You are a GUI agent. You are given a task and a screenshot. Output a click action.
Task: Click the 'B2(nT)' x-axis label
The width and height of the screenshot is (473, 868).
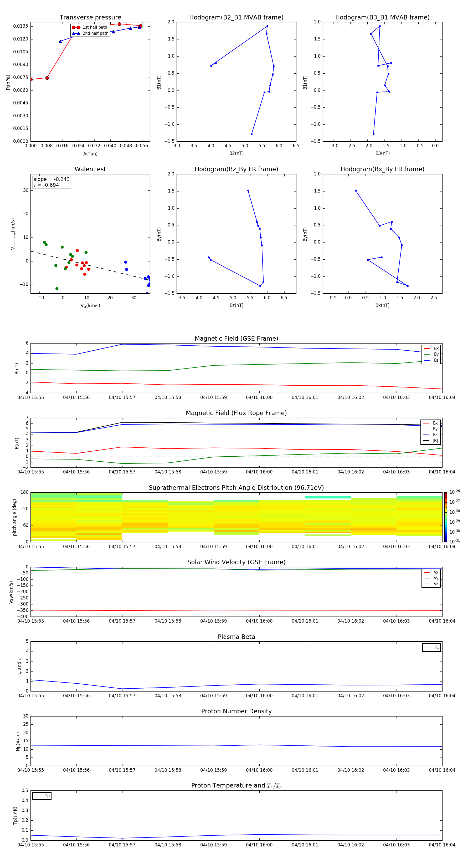tap(236, 153)
